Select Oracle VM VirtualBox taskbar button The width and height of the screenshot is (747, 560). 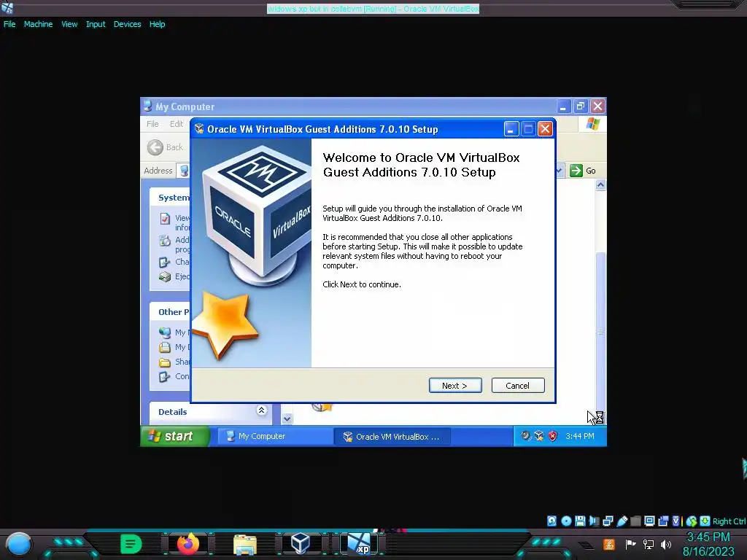click(x=392, y=436)
